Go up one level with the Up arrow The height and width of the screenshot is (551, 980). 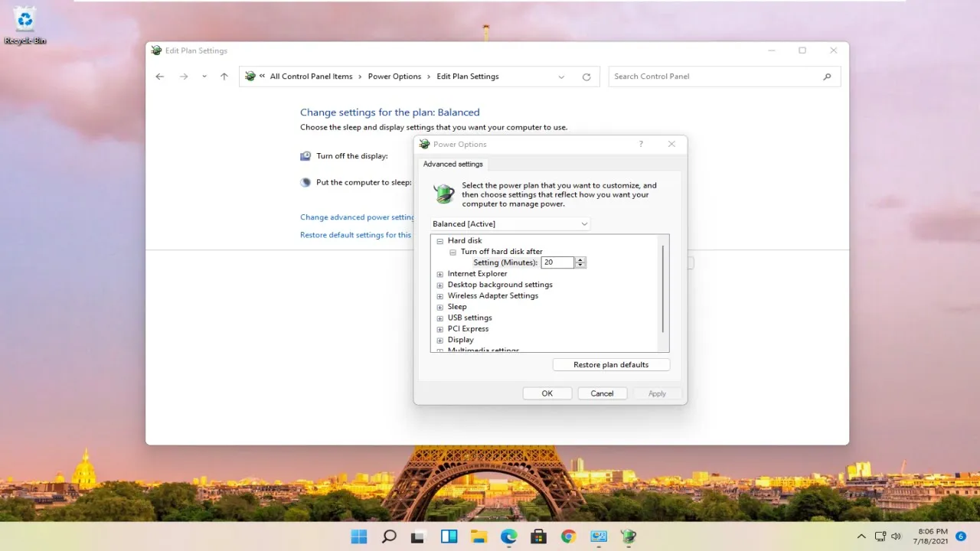click(x=224, y=77)
